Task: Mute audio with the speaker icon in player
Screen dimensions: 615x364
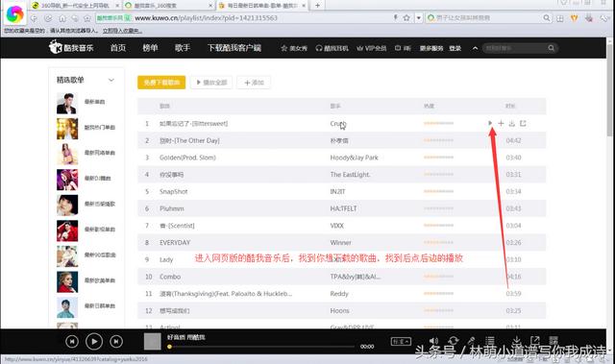Action: point(433,341)
